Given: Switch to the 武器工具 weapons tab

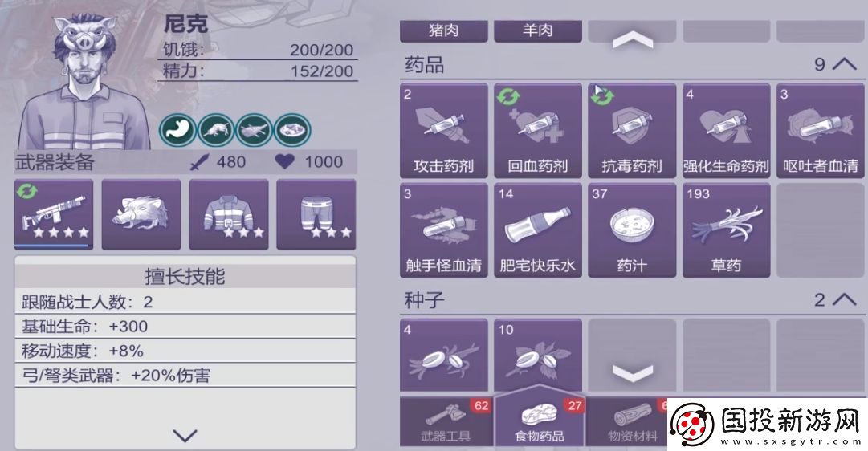Looking at the screenshot, I should tap(446, 421).
